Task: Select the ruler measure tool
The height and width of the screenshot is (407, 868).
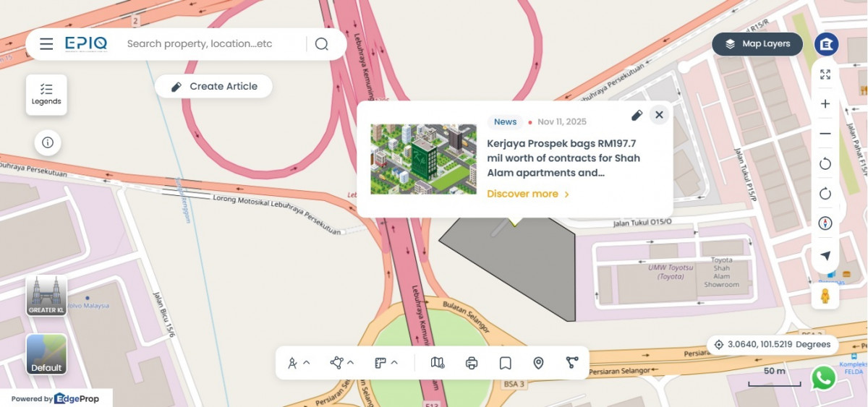Action: pos(380,363)
